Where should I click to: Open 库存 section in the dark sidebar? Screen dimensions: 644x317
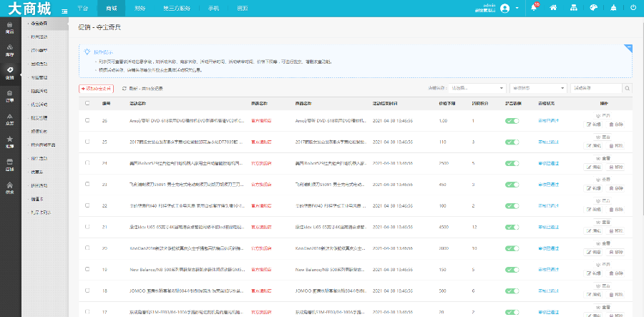click(10, 51)
